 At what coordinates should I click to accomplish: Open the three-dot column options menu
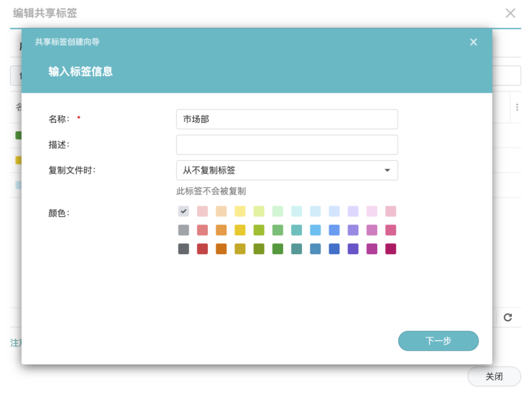[517, 107]
